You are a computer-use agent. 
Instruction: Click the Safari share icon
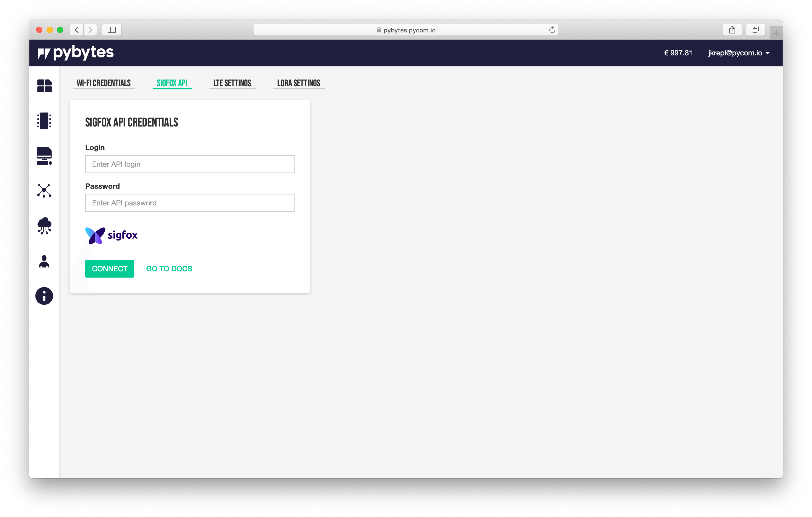pos(732,30)
